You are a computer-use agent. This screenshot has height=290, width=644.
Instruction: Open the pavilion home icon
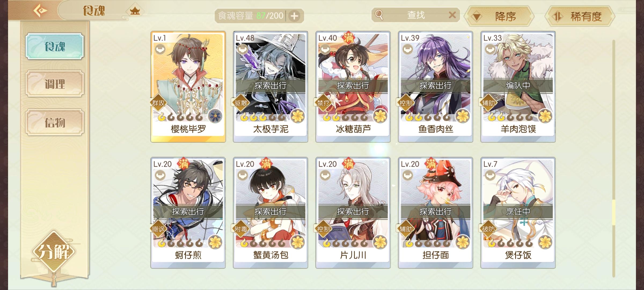coord(135,11)
